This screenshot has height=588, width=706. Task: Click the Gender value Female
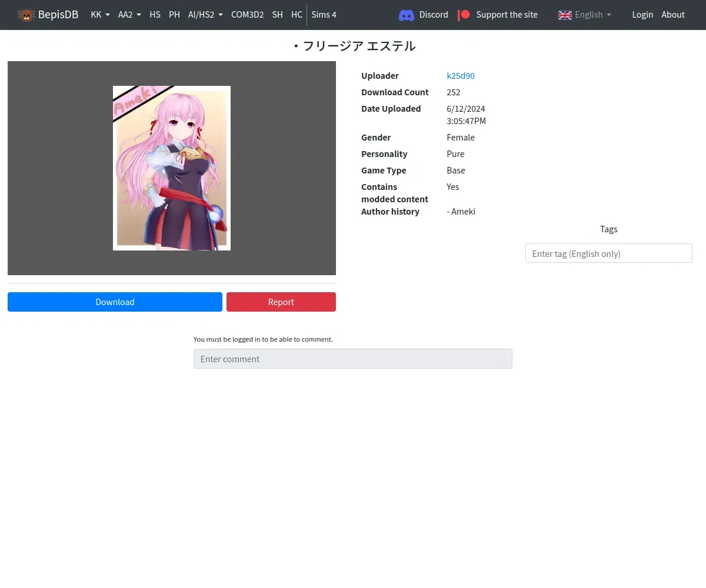[x=461, y=138]
